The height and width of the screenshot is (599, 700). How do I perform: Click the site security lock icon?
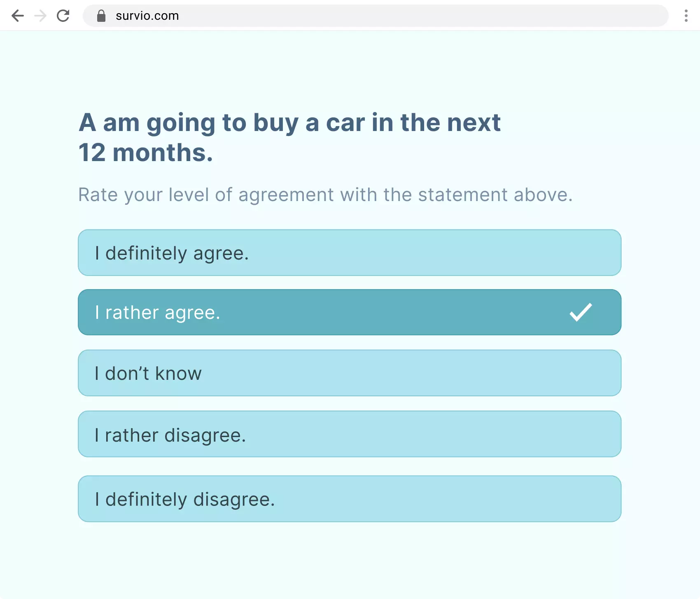[101, 16]
